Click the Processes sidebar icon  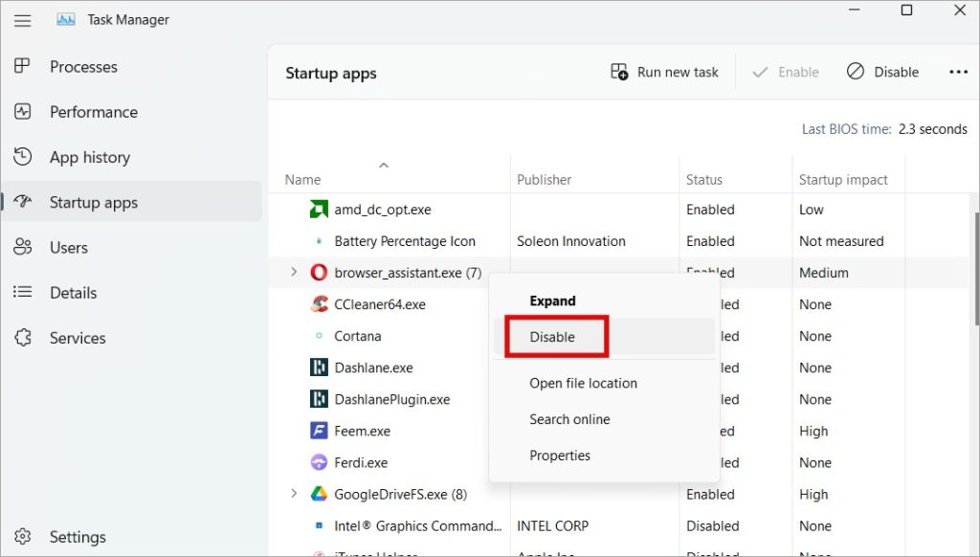(23, 67)
